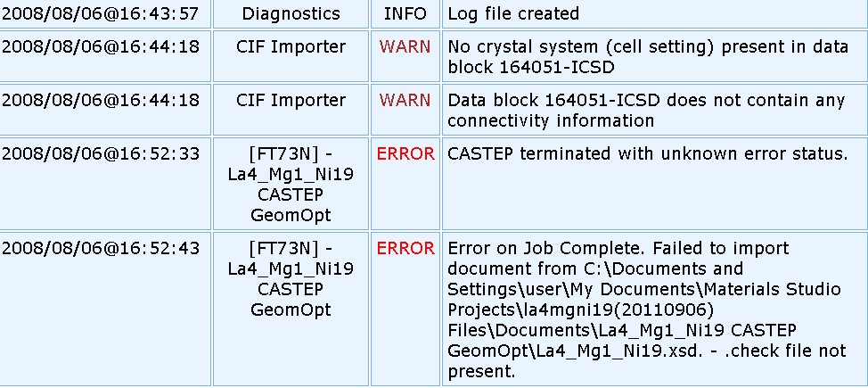Click ERROR label beside 'CASTEP terminated' message
The image size is (868, 388).
405,154
